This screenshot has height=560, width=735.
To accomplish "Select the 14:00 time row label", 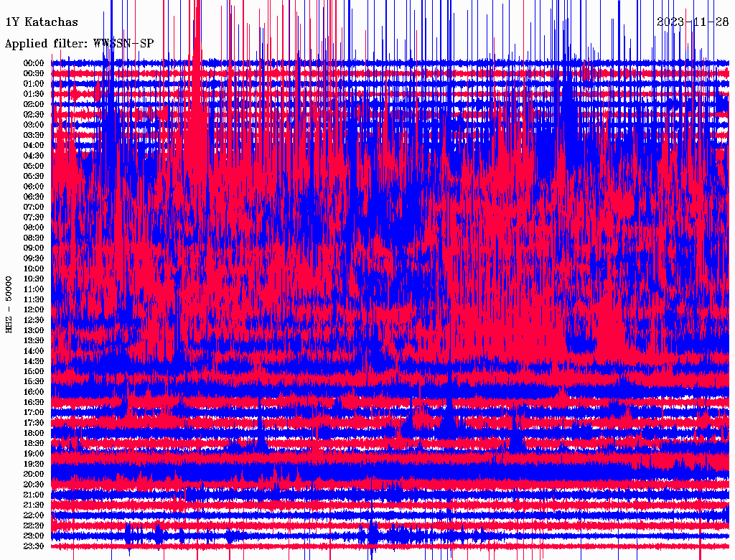I will (x=34, y=351).
